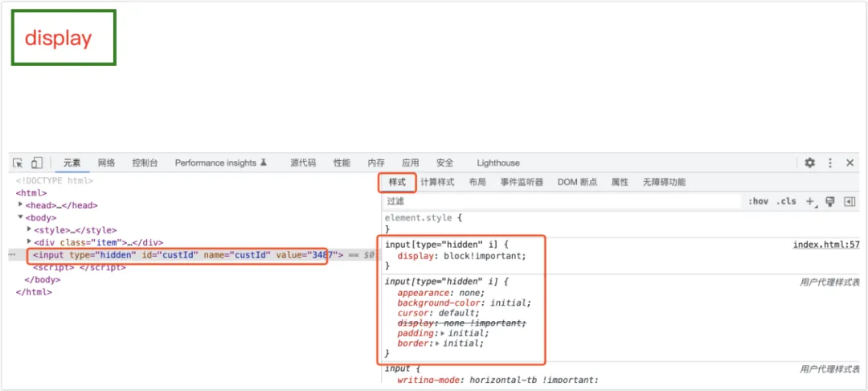The height and width of the screenshot is (391, 868).
Task: Expand the padding shorthand property
Action: tap(442, 333)
